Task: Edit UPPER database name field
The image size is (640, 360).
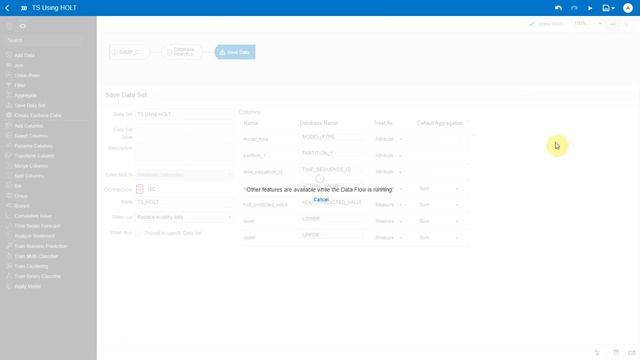Action: (x=331, y=235)
